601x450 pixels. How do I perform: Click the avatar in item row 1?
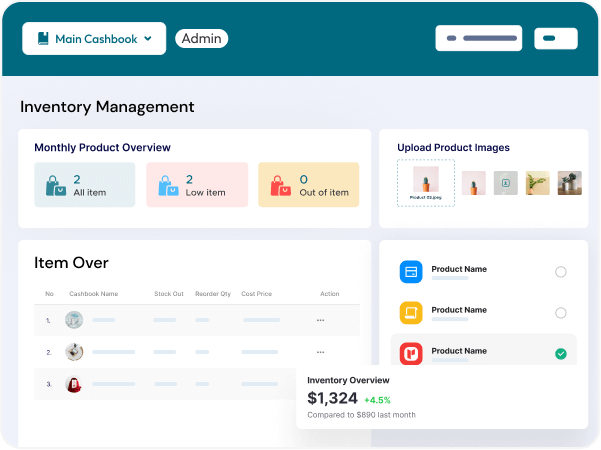click(73, 320)
